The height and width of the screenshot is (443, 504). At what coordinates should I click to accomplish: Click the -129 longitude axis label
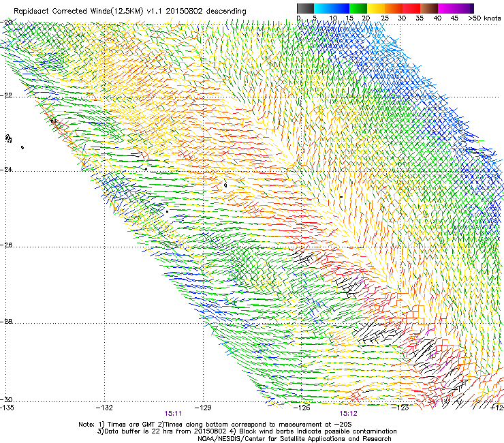point(203,408)
